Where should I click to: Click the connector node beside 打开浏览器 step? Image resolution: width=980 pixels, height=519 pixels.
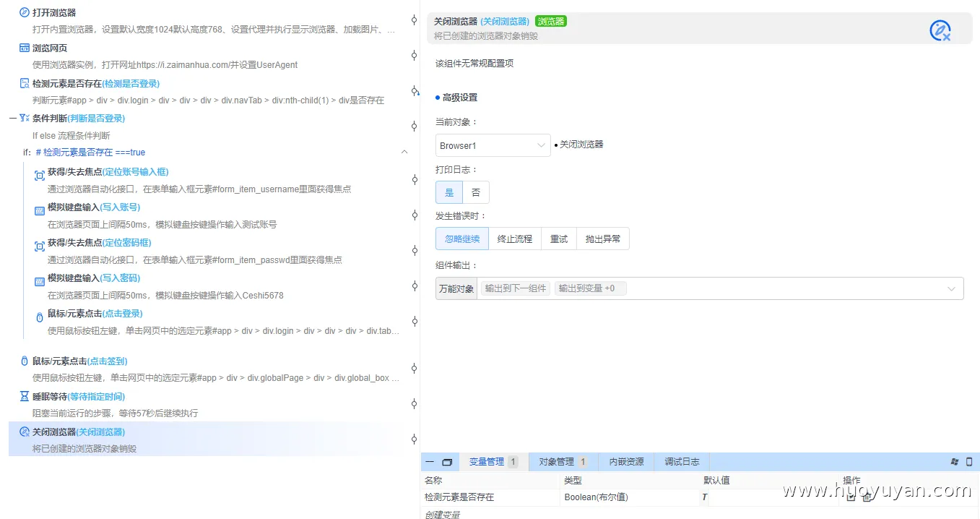pyautogui.click(x=414, y=20)
